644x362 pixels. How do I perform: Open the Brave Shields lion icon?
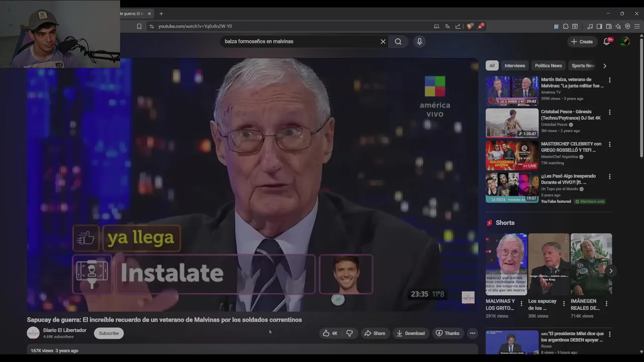tap(470, 26)
